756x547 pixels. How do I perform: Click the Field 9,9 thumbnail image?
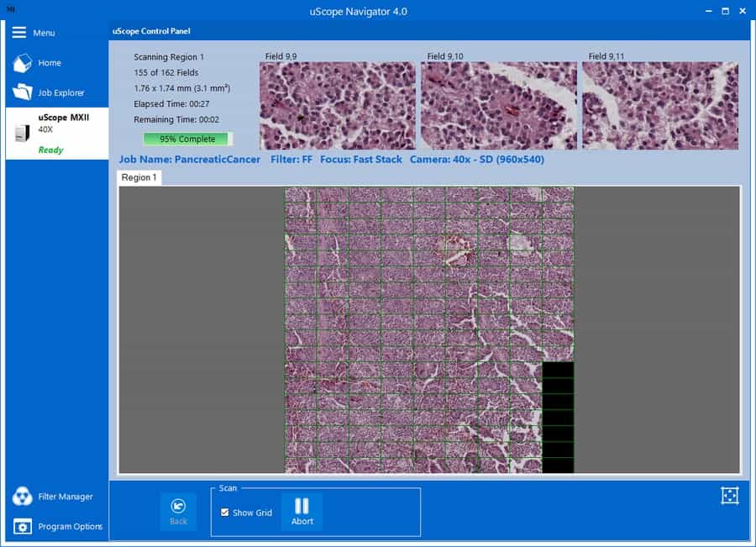(x=338, y=106)
